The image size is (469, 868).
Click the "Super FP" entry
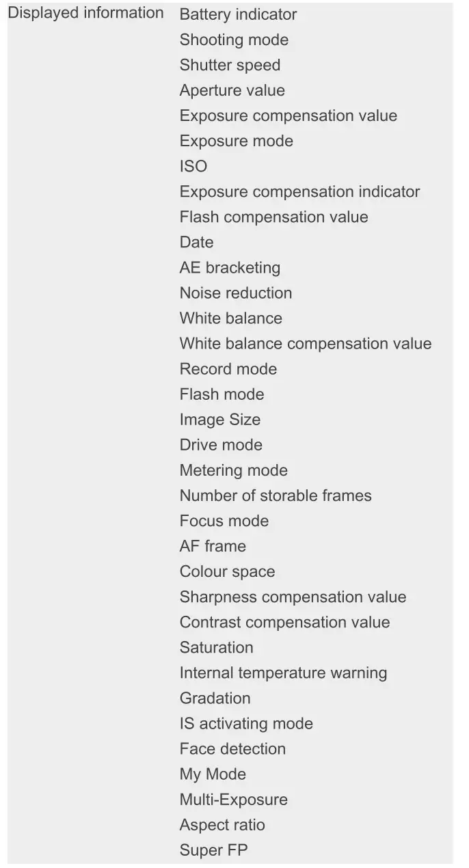213,850
